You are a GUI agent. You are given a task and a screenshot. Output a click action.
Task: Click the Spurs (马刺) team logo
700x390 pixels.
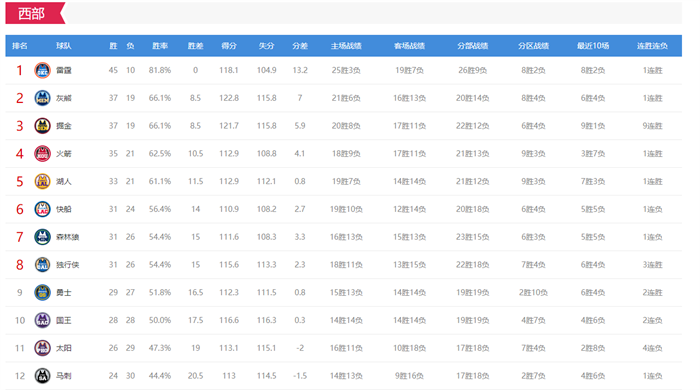(x=42, y=376)
